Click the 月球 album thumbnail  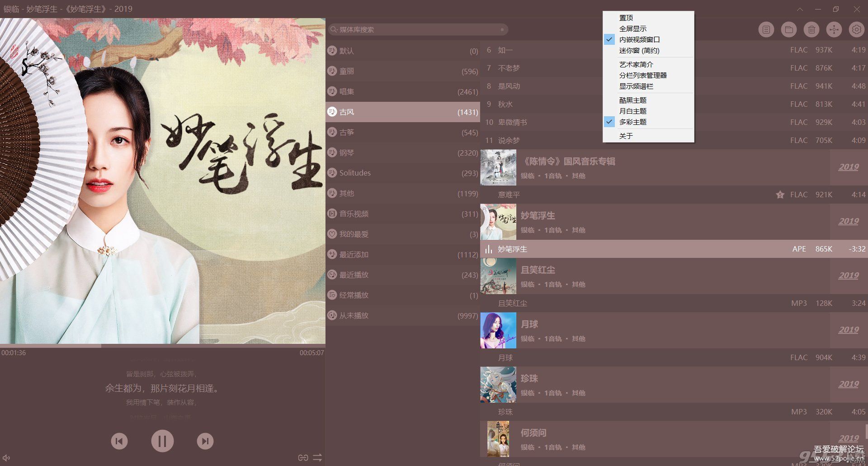[498, 330]
